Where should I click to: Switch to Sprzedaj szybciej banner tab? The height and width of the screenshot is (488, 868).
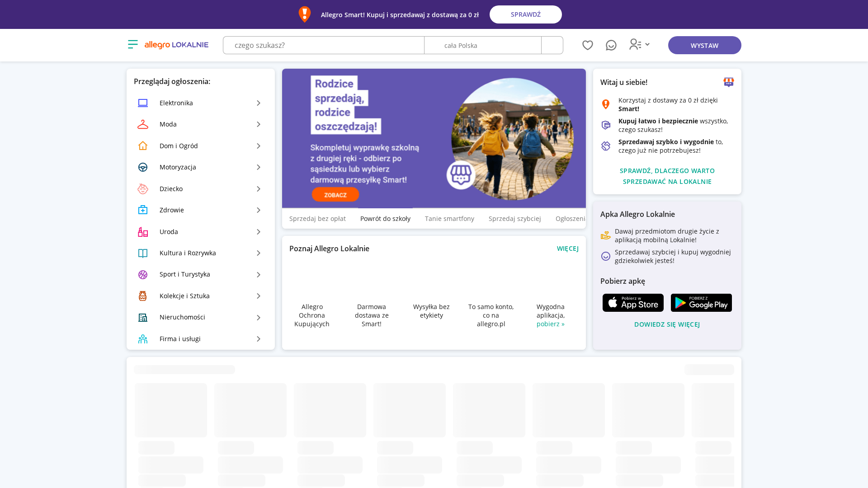tap(515, 219)
